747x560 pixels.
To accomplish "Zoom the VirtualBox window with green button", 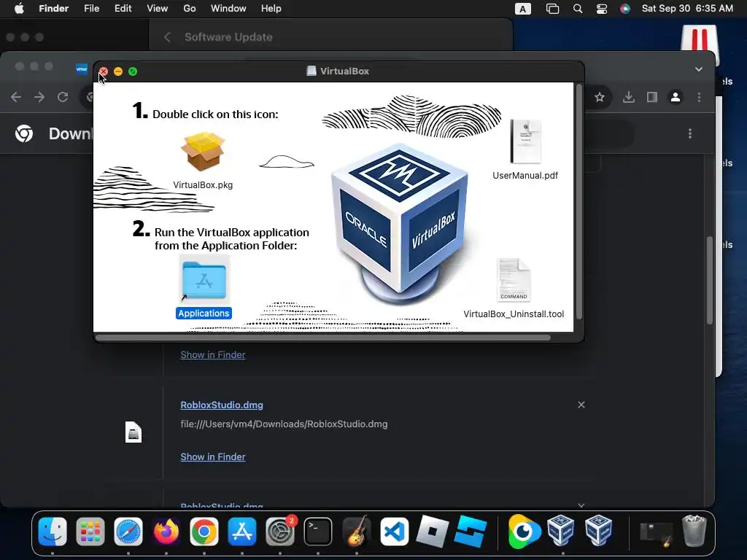I will [x=133, y=71].
